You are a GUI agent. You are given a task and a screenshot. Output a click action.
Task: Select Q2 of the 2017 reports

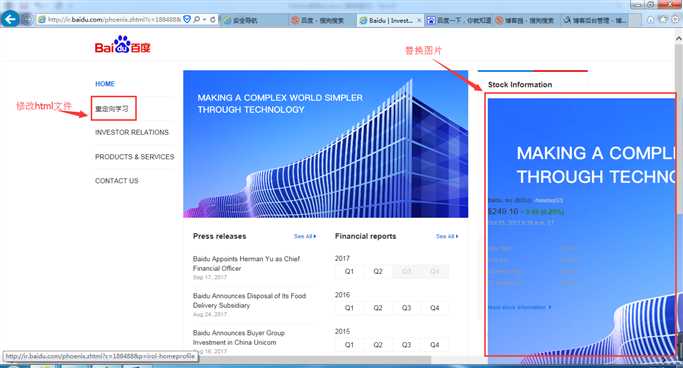378,271
